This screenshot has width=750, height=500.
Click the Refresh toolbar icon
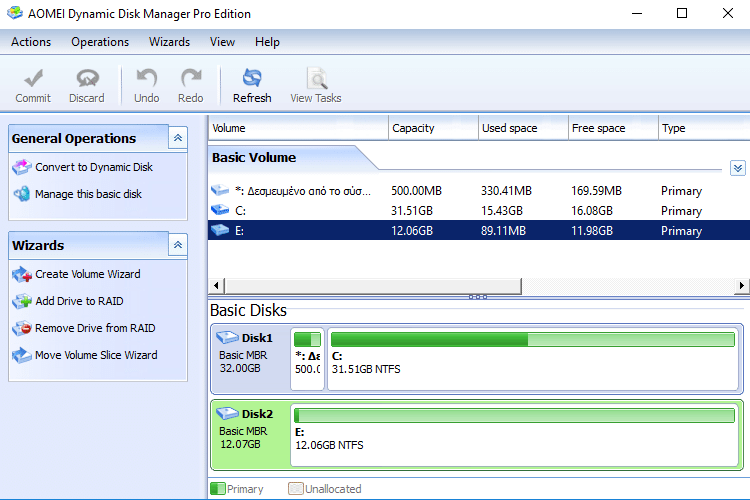[252, 78]
